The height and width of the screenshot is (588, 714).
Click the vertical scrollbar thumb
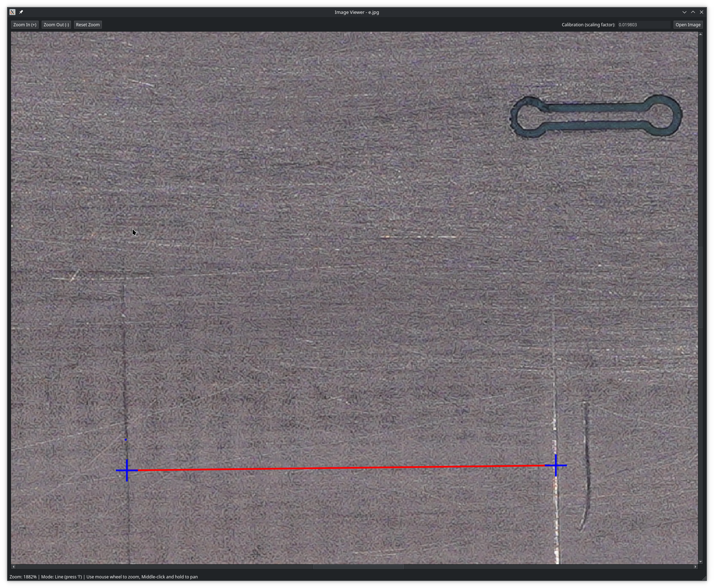point(700,287)
